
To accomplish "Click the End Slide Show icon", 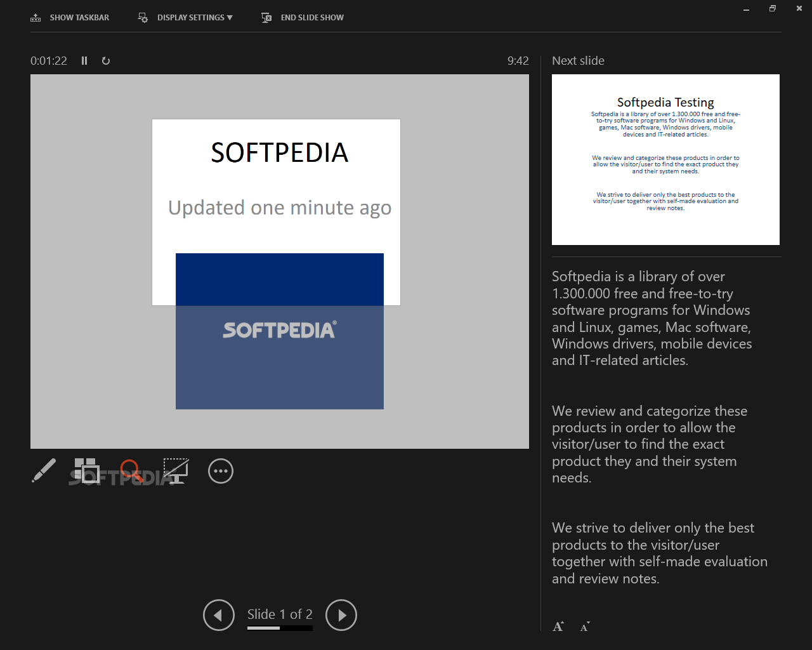I will coord(266,18).
